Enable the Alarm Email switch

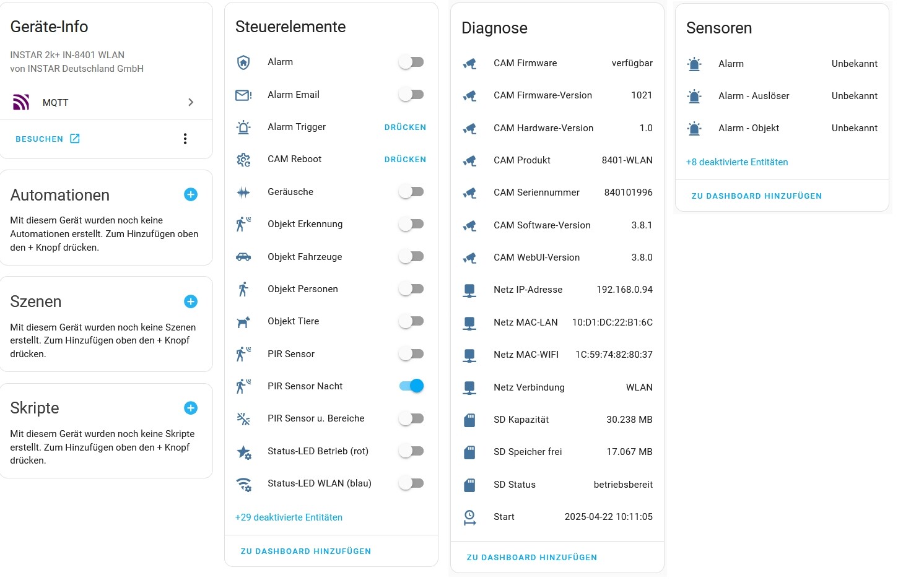point(411,95)
